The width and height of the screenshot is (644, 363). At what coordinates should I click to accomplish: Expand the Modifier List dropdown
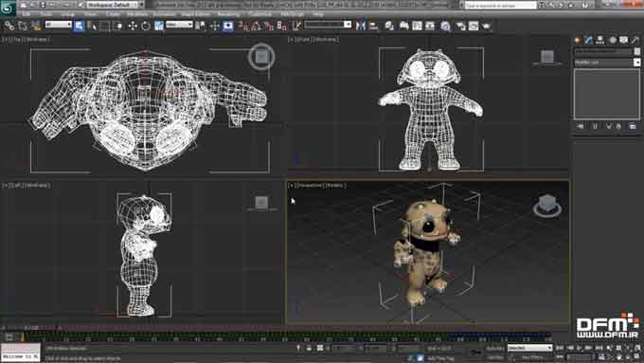(x=607, y=63)
